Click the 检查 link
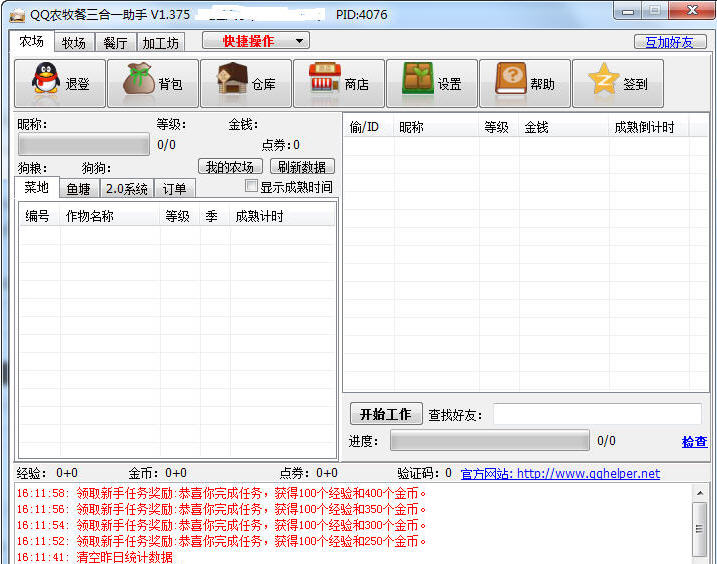The width and height of the screenshot is (717, 564). click(695, 441)
